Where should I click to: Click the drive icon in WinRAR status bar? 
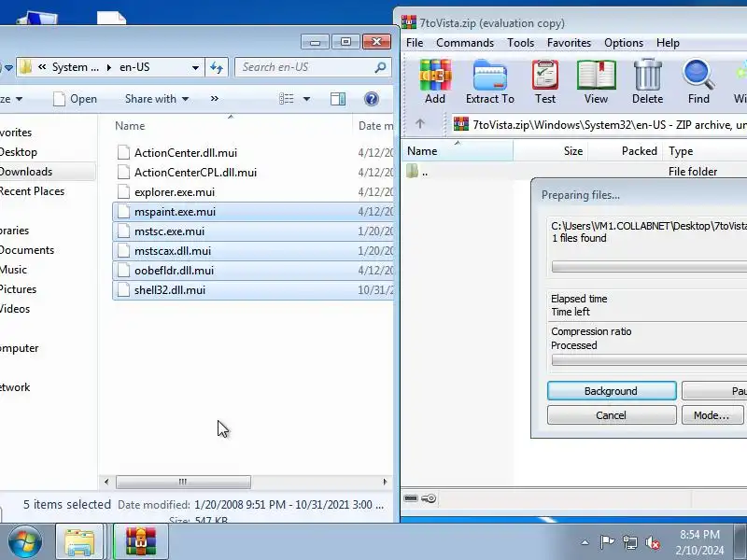(x=411, y=498)
